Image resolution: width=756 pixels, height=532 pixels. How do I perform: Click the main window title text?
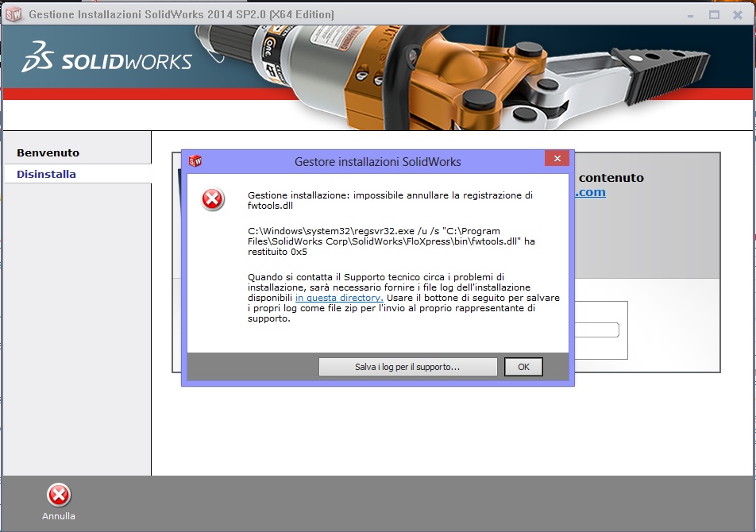181,14
